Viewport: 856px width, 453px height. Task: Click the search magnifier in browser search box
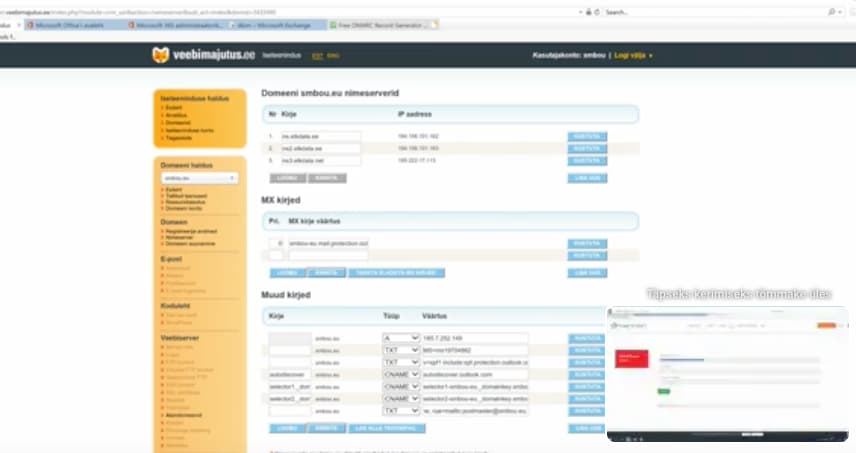tap(833, 12)
